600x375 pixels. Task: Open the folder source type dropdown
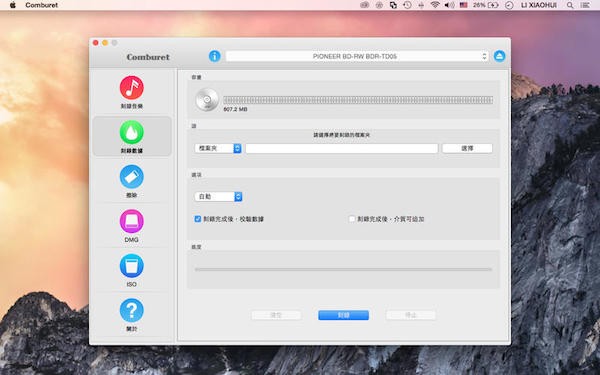tap(218, 148)
